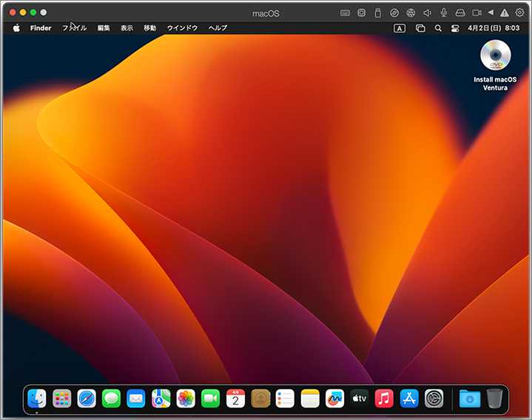The image size is (532, 420).
Task: Click the date and time 4月2日(日) 8:03
Action: (x=494, y=28)
